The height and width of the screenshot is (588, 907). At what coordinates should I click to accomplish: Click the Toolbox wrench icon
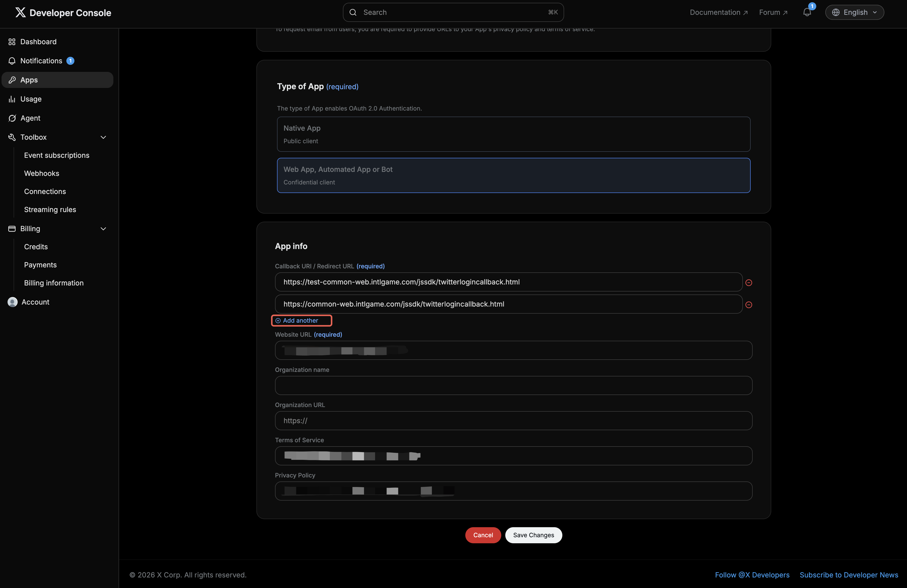[12, 137]
